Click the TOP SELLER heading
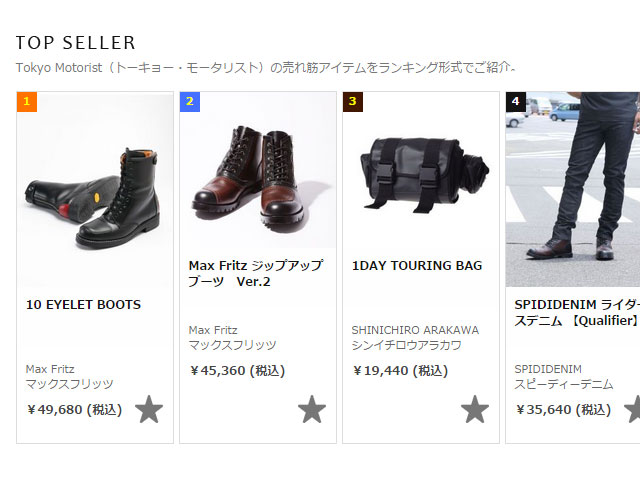 76,43
